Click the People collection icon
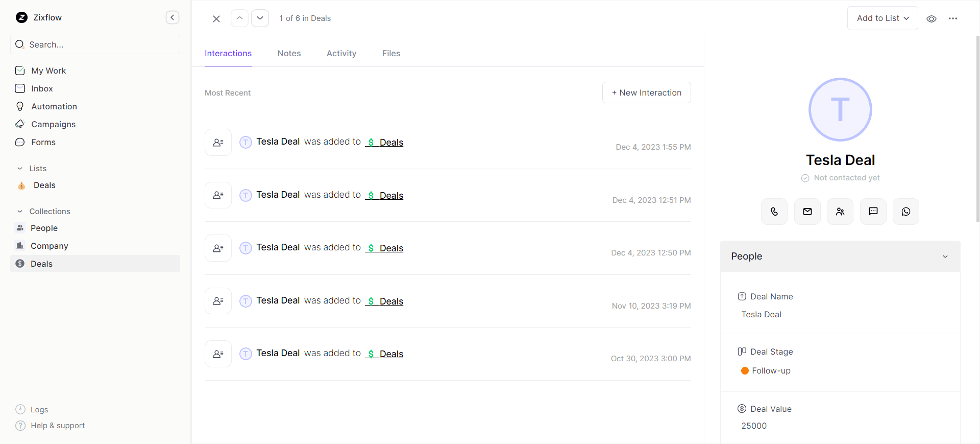The width and height of the screenshot is (980, 444). [x=20, y=228]
